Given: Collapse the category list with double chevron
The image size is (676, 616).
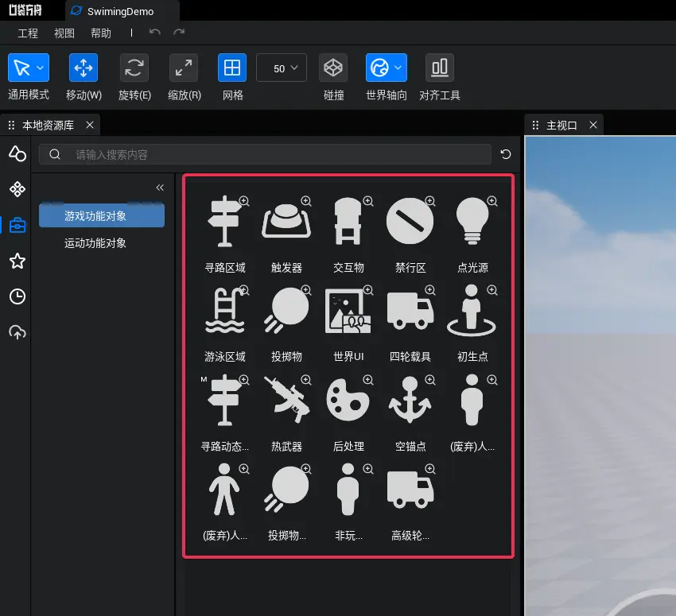Looking at the screenshot, I should pyautogui.click(x=160, y=188).
